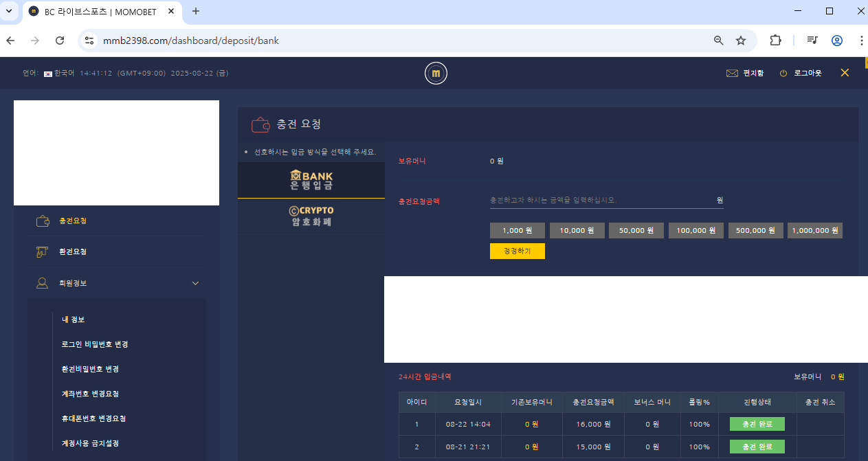868x461 pixels.
Task: Open the tab search dropdown arrow
Action: pyautogui.click(x=9, y=11)
